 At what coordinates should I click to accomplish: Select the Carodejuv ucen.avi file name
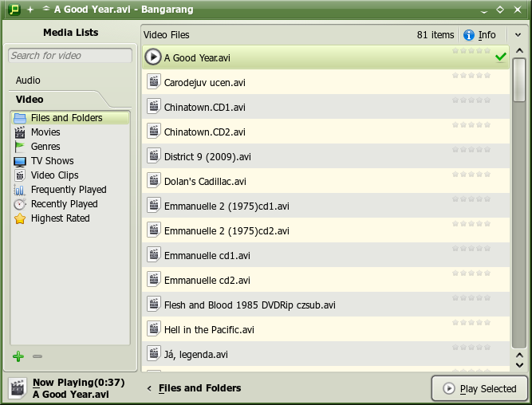pos(205,83)
